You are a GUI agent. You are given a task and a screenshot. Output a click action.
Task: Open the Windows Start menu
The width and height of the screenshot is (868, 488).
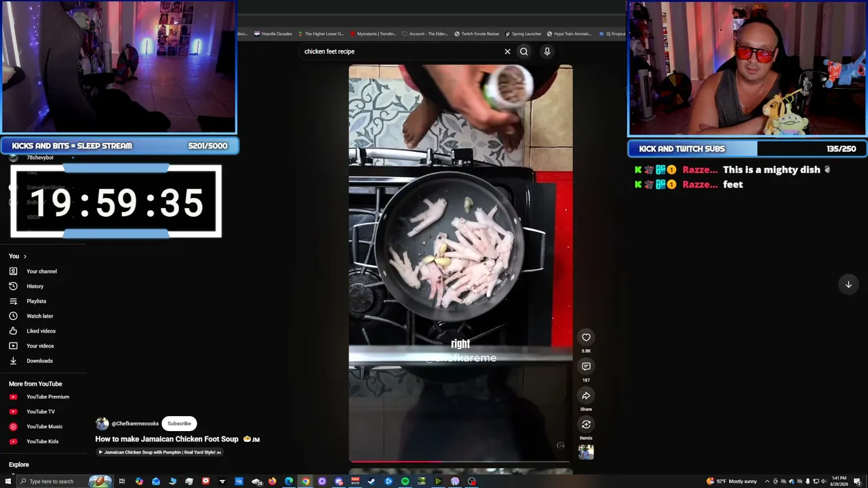point(7,481)
